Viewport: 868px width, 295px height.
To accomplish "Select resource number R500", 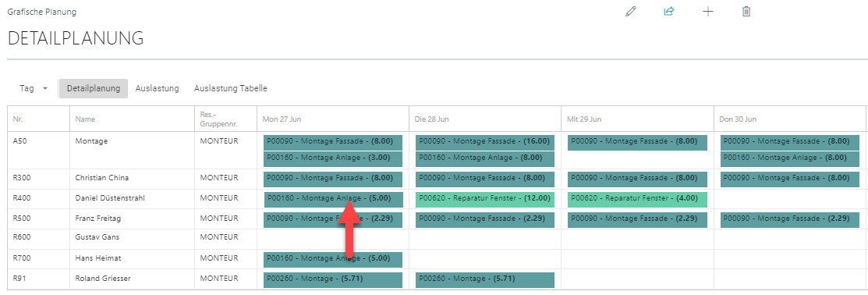I will [x=22, y=219].
